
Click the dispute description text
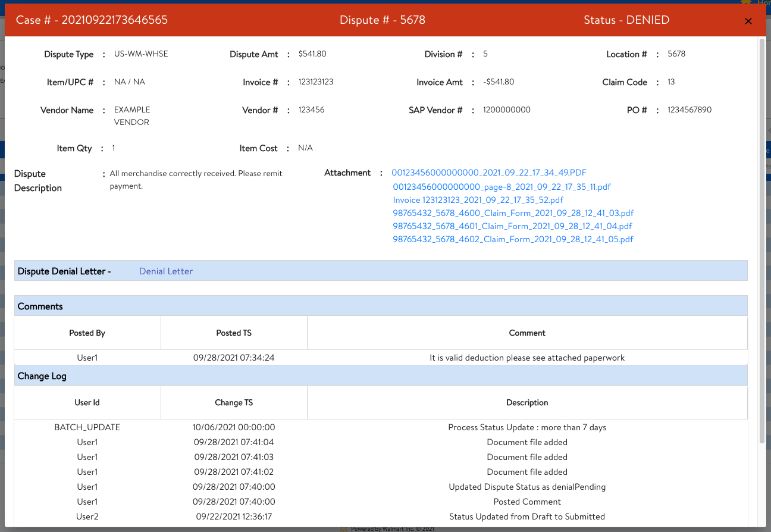(196, 180)
